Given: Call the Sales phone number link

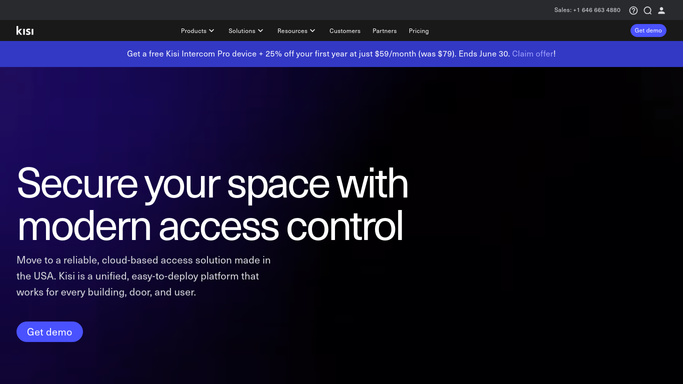Looking at the screenshot, I should 587,10.
